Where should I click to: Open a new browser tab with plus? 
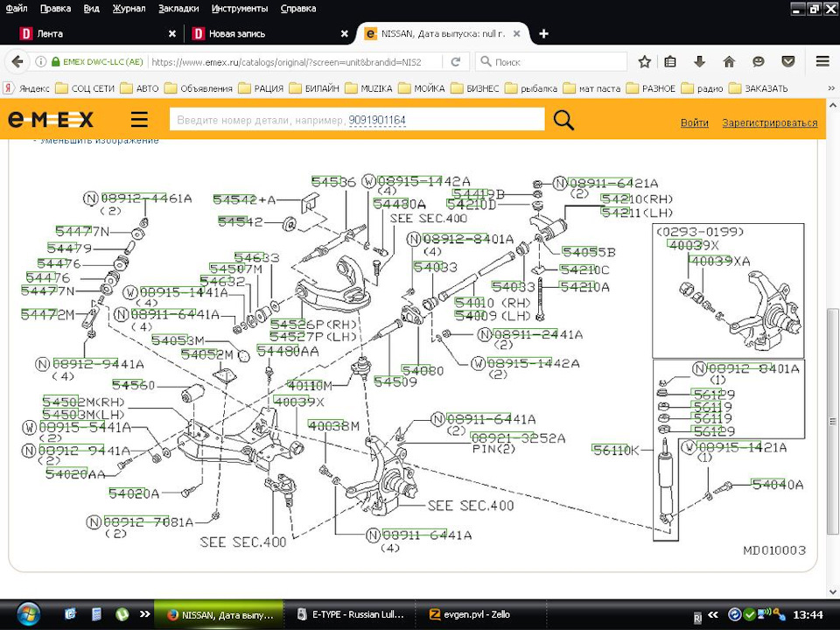(543, 34)
